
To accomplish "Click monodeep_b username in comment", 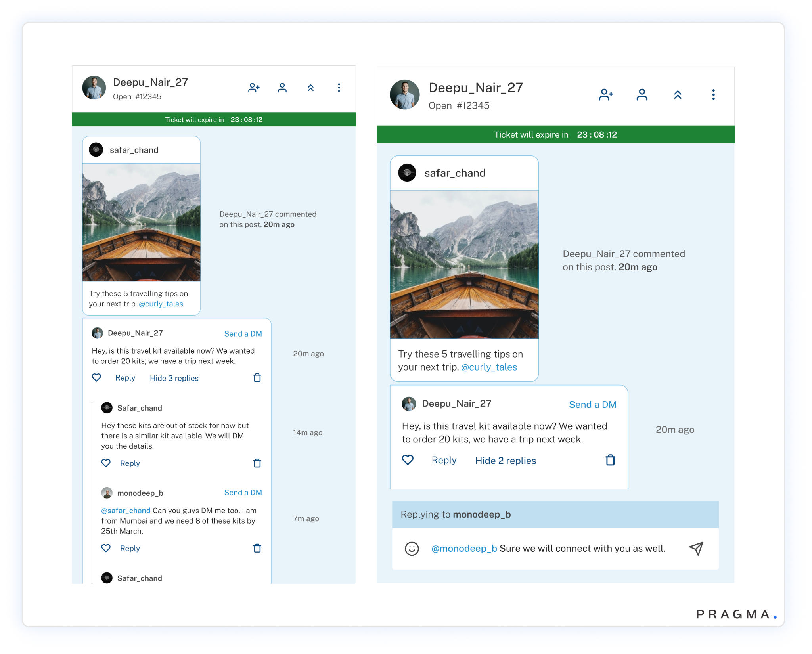I will [x=140, y=493].
